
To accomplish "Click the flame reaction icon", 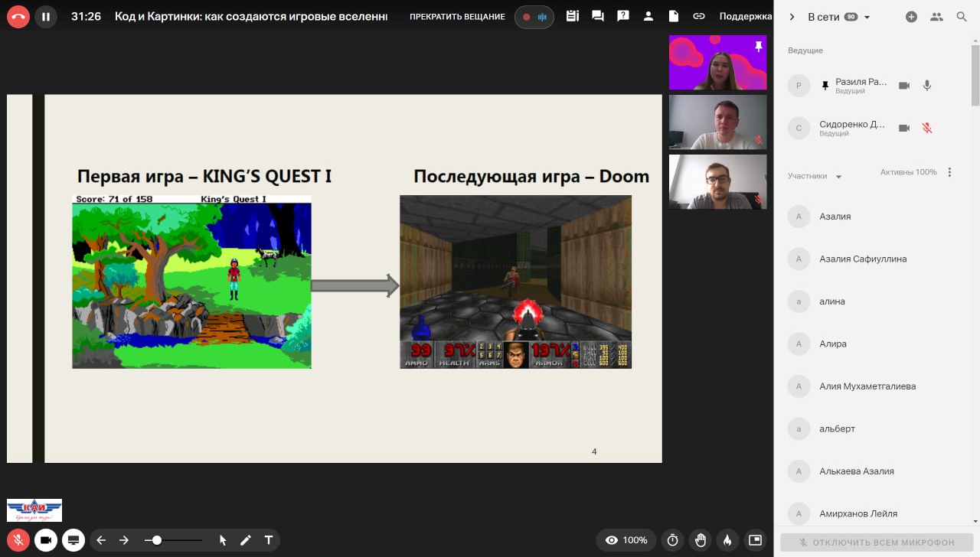I will (x=727, y=540).
